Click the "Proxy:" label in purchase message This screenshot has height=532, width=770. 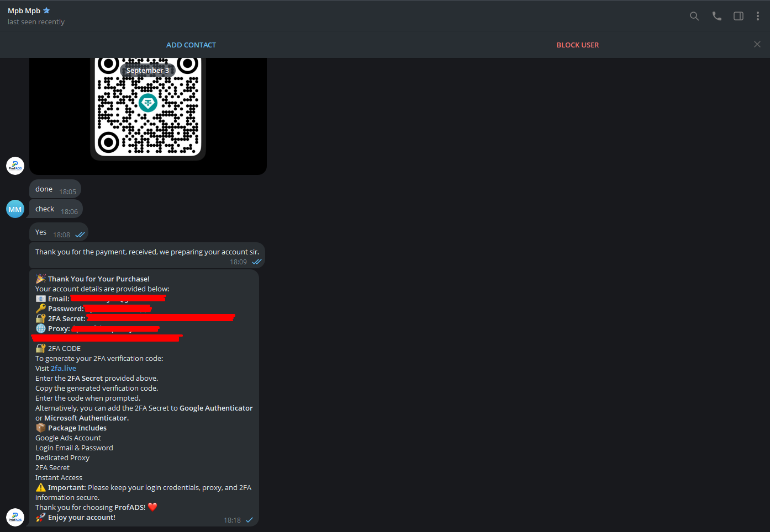(59, 328)
